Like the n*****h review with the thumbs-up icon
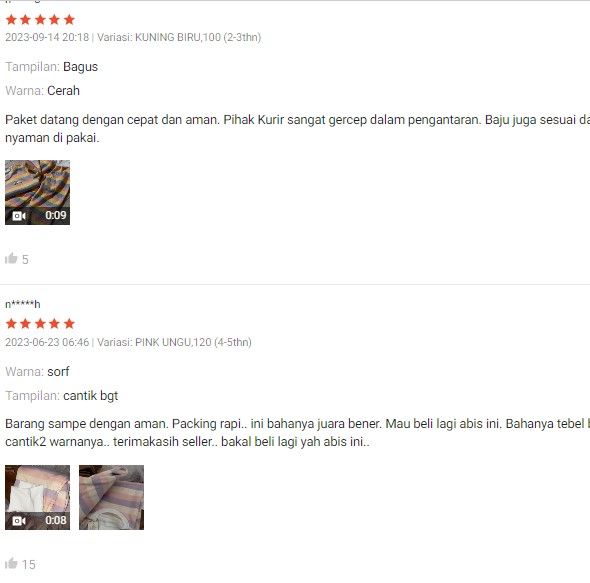 [x=11, y=563]
